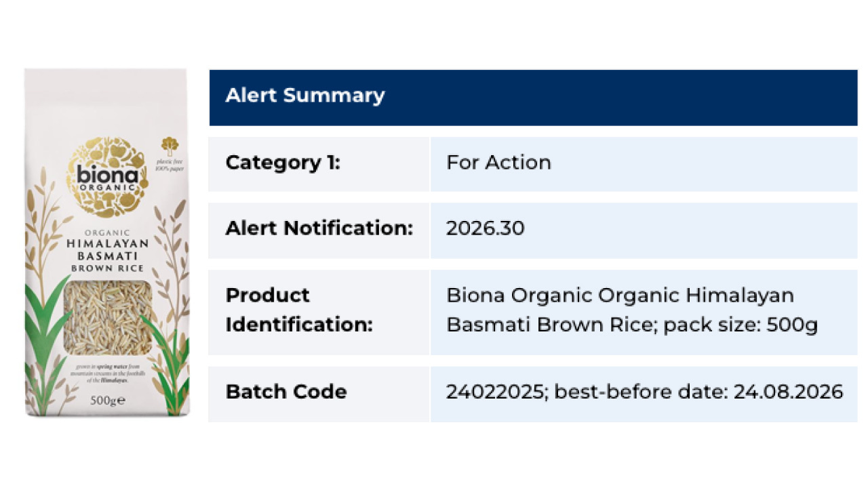Click the Product Identification label

tap(299, 310)
